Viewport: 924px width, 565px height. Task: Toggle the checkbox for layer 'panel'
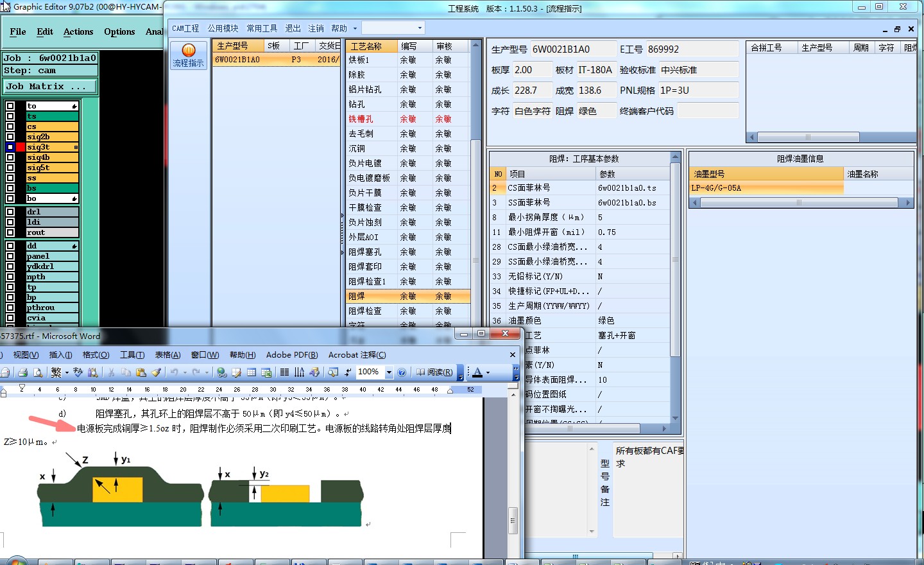pyautogui.click(x=10, y=256)
